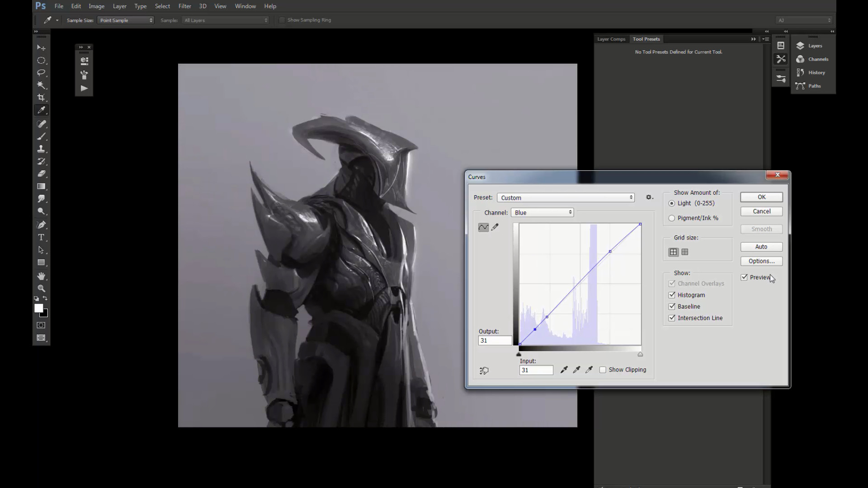
Task: Reset default foreground and background colors
Action: pos(37,299)
